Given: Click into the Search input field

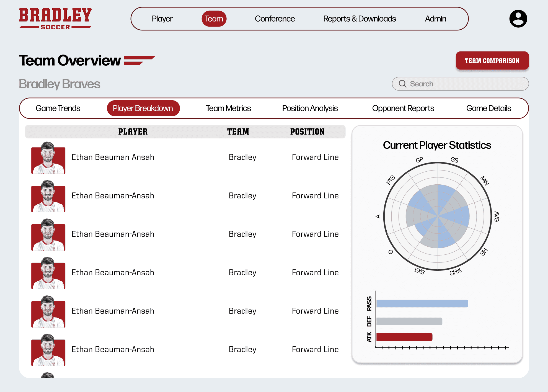Looking at the screenshot, I should tap(465, 84).
